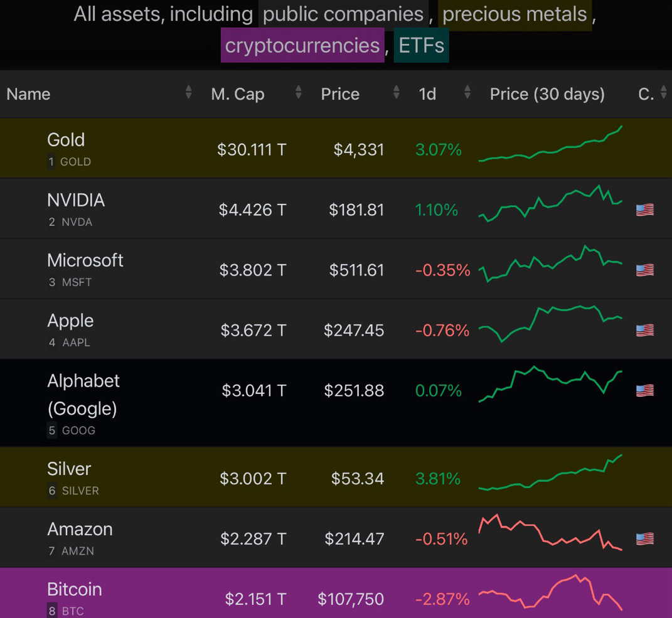Click the US flag in NVIDIA row

[x=644, y=210]
